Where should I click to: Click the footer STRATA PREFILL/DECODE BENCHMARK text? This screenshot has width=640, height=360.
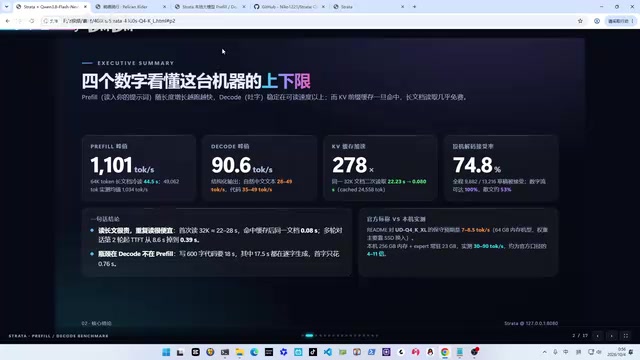(58, 336)
